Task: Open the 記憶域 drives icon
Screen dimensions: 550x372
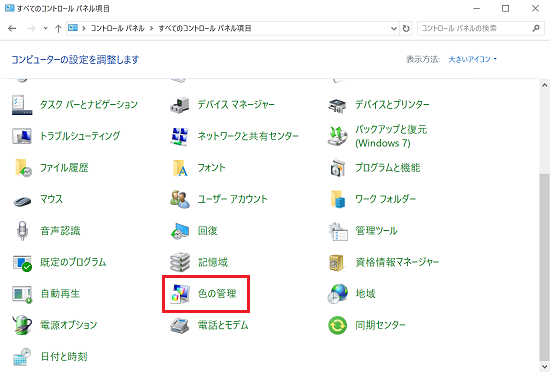Action: [x=180, y=262]
